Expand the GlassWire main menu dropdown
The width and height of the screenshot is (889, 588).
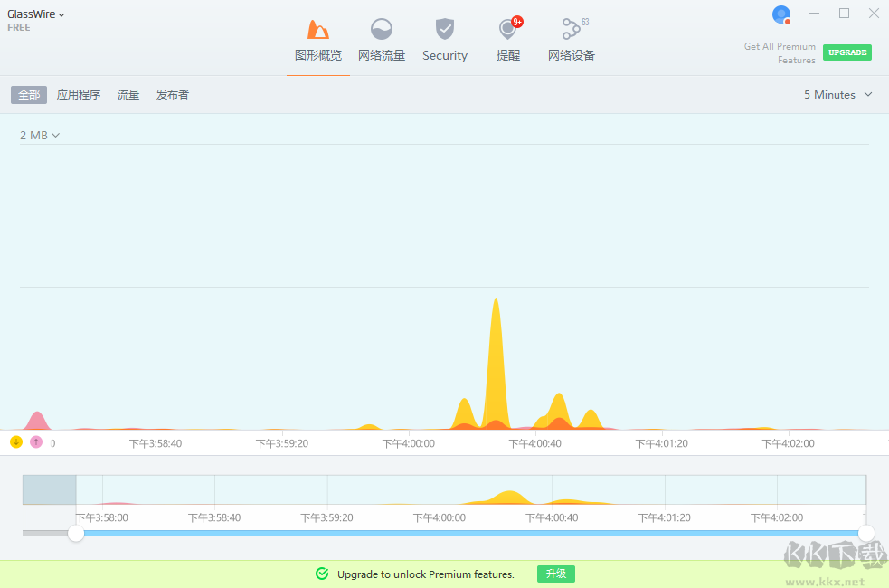36,14
